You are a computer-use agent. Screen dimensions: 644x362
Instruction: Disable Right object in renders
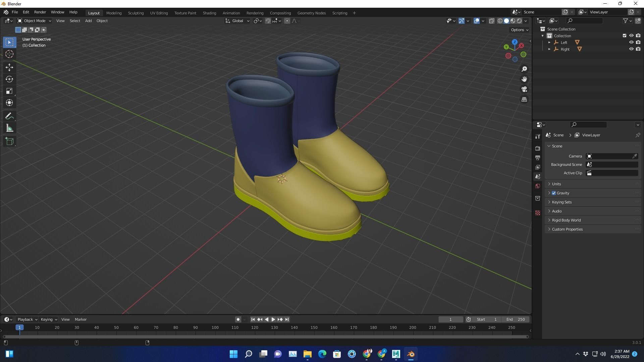pos(638,49)
